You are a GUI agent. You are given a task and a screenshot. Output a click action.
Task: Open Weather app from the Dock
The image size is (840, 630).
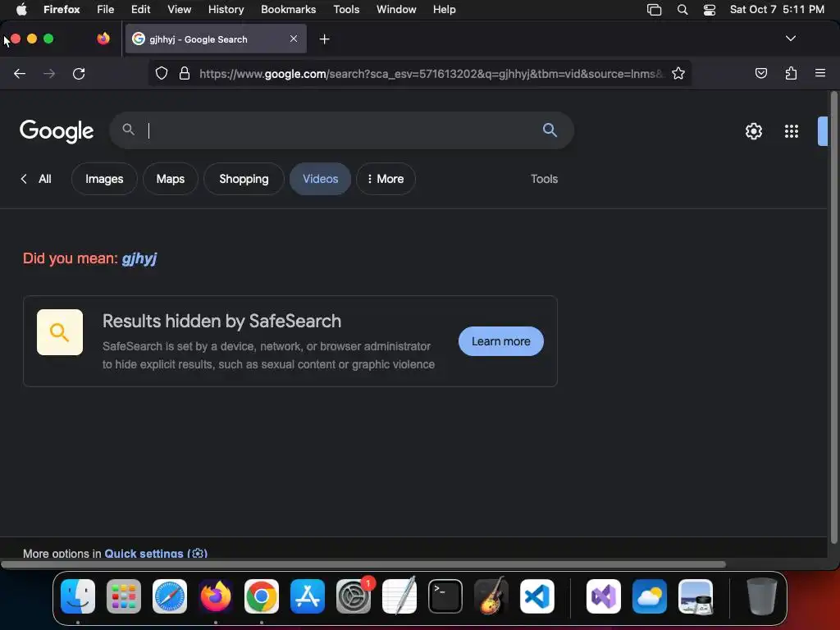click(650, 596)
